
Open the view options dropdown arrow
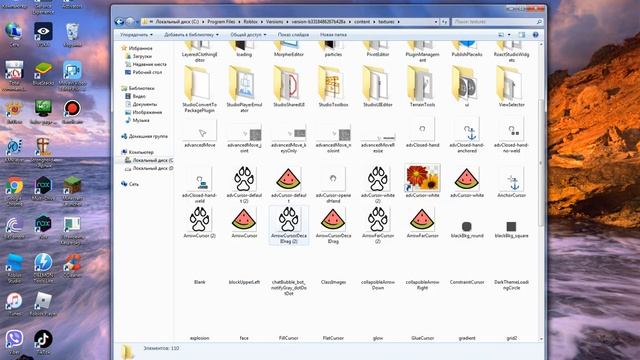coord(509,35)
